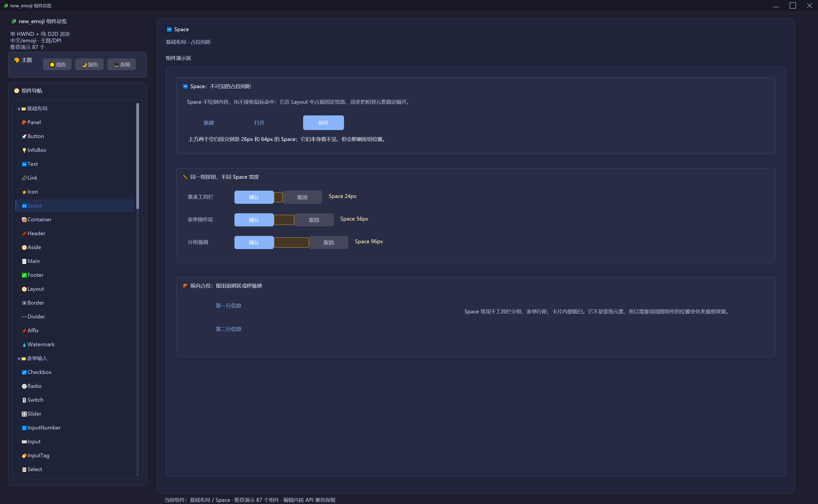Screen dimensions: 818x504
Task: Click the 打开 text button
Action: [259, 123]
